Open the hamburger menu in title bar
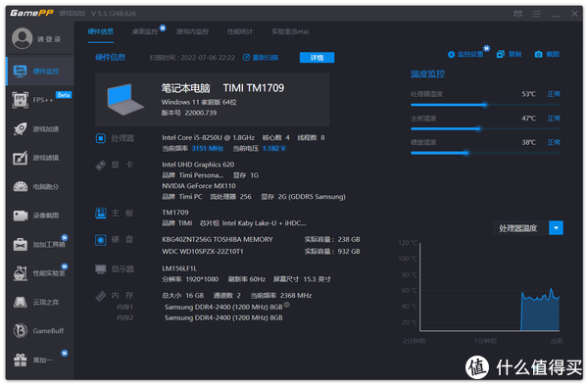The image size is (588, 385). [x=537, y=14]
